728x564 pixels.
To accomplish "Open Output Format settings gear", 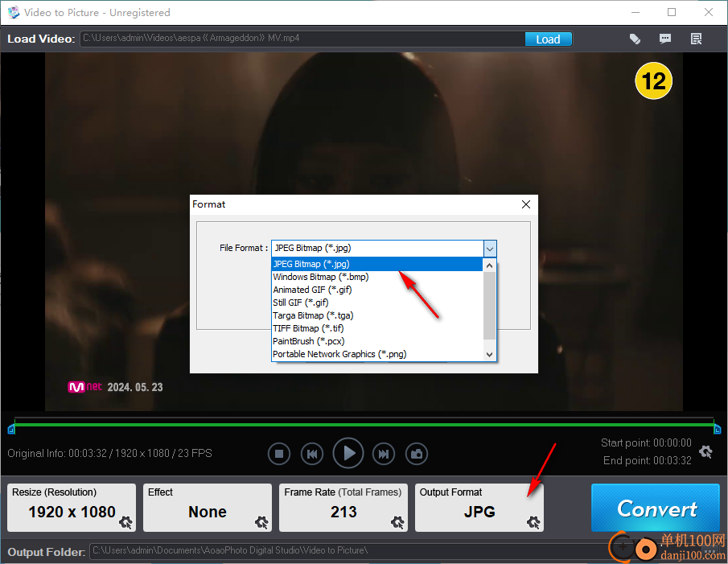I will point(533,522).
